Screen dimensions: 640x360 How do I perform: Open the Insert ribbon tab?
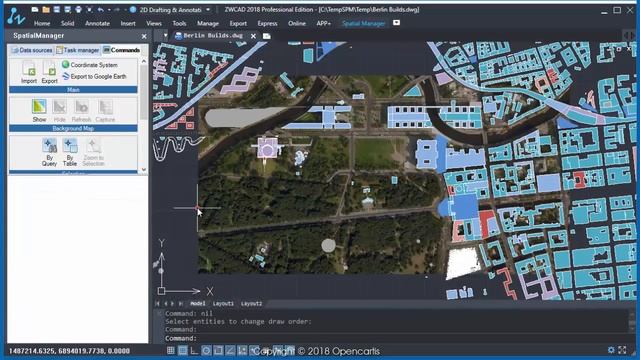[128, 23]
